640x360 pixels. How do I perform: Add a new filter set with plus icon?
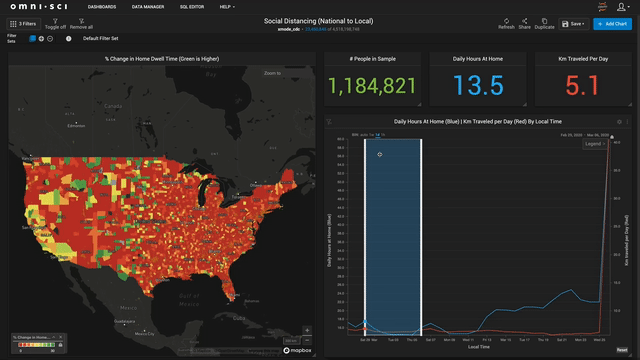(41, 39)
